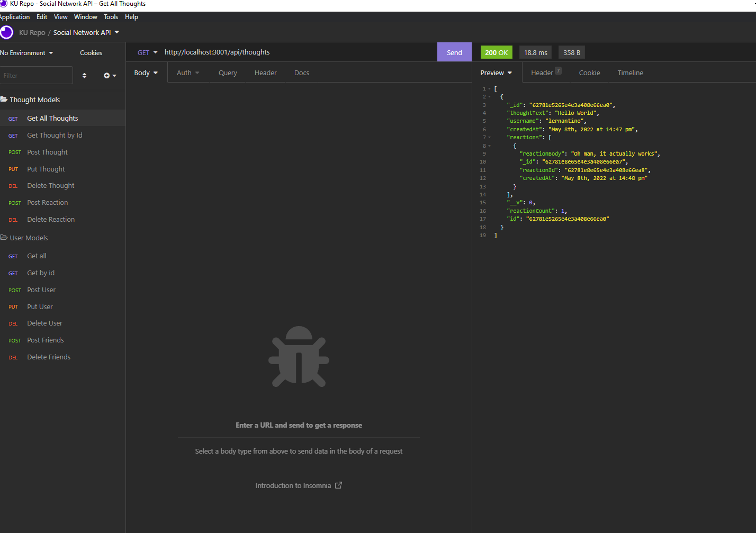Open the Docs tab for this request
Screen dimensions: 756x533
(301, 73)
